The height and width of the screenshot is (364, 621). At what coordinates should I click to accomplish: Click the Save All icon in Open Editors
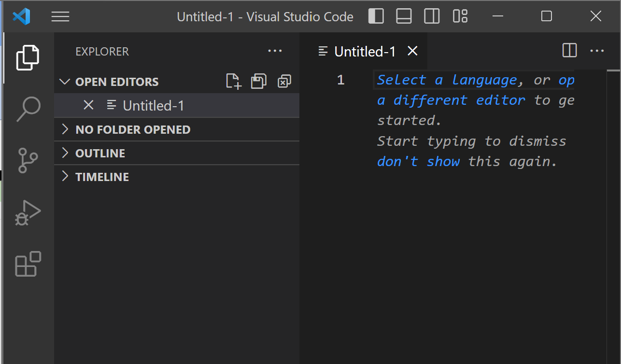coord(259,82)
